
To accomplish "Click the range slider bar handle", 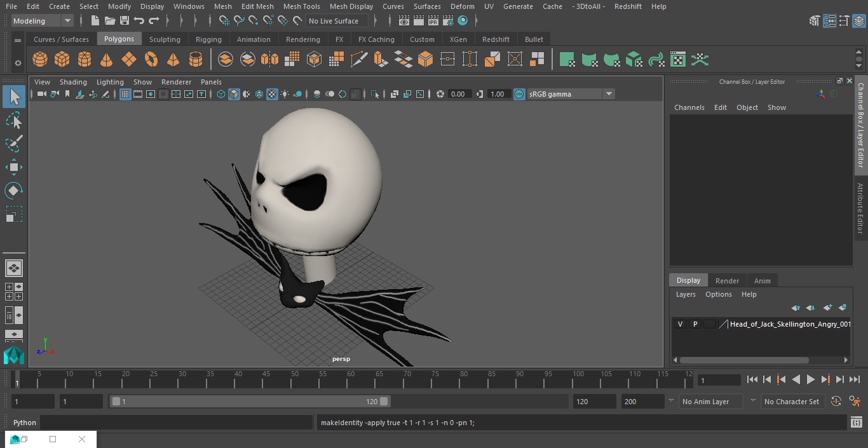I will 250,402.
